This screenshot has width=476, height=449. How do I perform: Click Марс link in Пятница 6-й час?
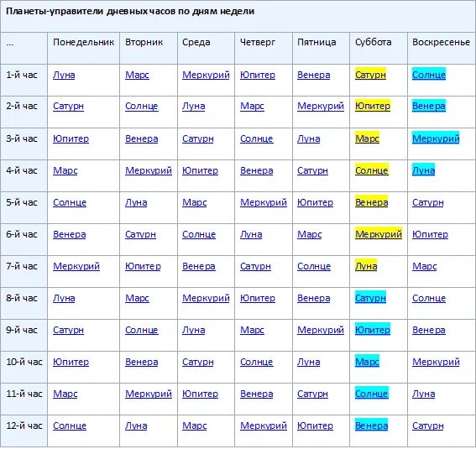[x=309, y=234]
